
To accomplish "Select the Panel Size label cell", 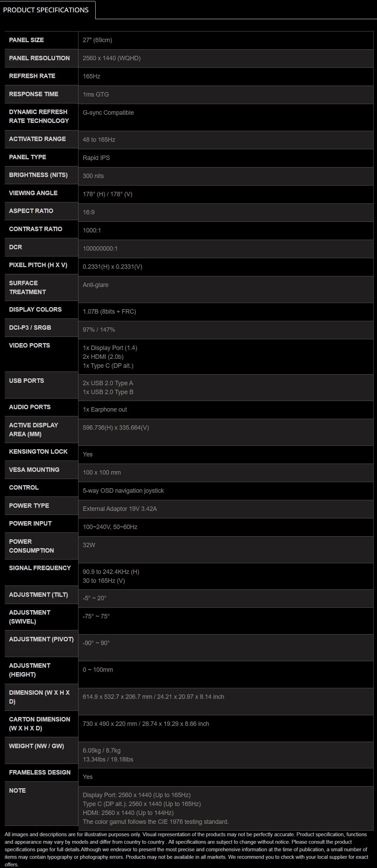I will (x=41, y=40).
